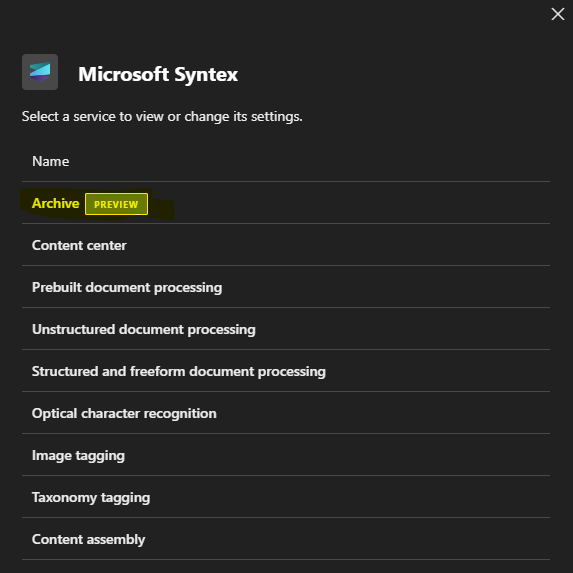
Task: Select the Content assembly service
Action: pos(286,539)
